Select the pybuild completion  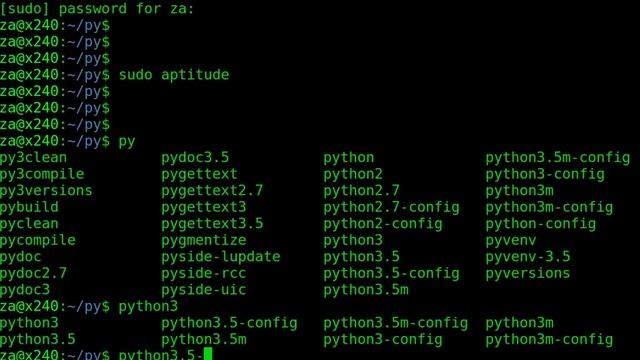point(29,207)
